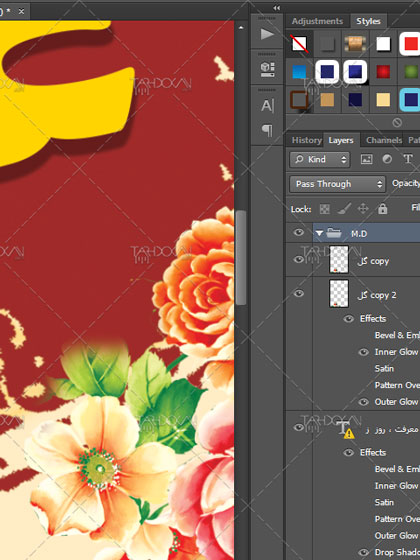Image resolution: width=420 pixels, height=560 pixels.
Task: Apply the glossy red style swatch
Action: pyautogui.click(x=383, y=72)
